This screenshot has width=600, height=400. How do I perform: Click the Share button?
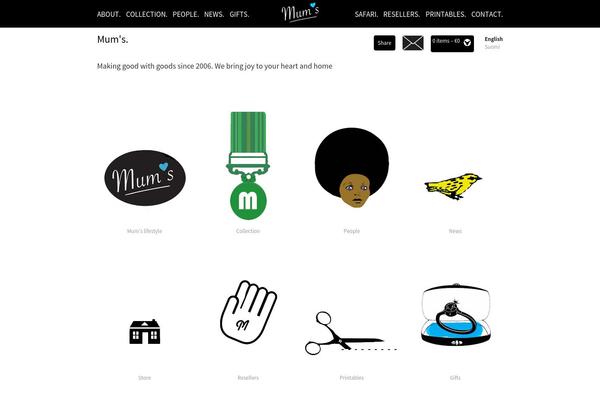(x=385, y=43)
